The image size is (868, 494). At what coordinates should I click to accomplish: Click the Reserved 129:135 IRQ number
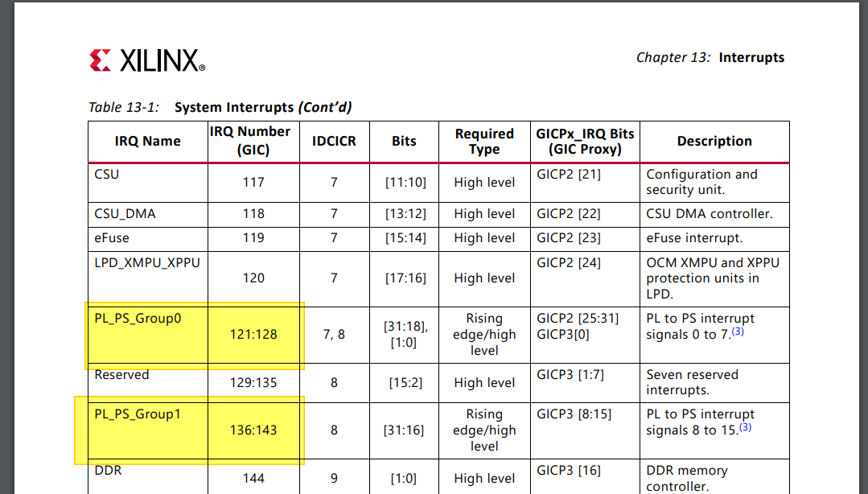tap(253, 383)
